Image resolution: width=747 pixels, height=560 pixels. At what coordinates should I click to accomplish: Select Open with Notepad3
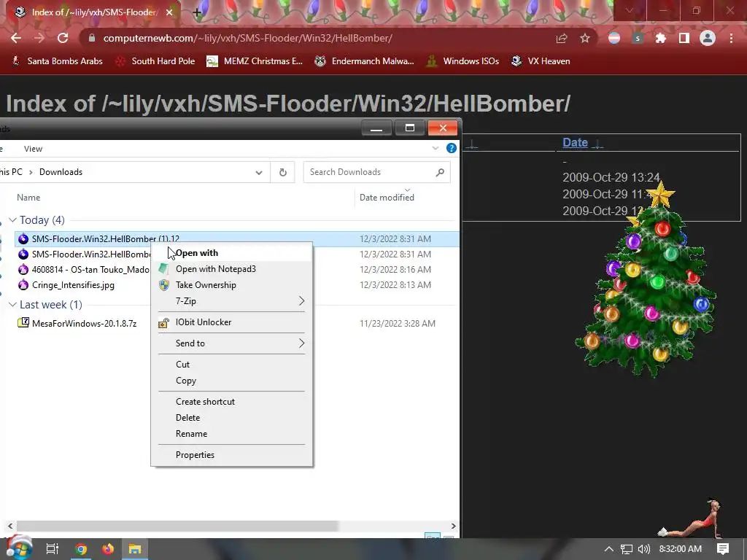231,269
